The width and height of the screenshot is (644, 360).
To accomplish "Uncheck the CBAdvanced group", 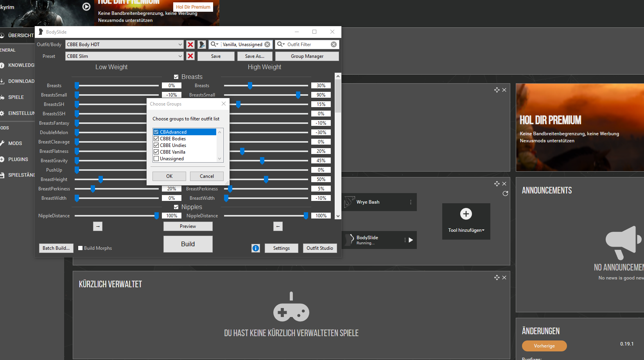I will point(156,132).
